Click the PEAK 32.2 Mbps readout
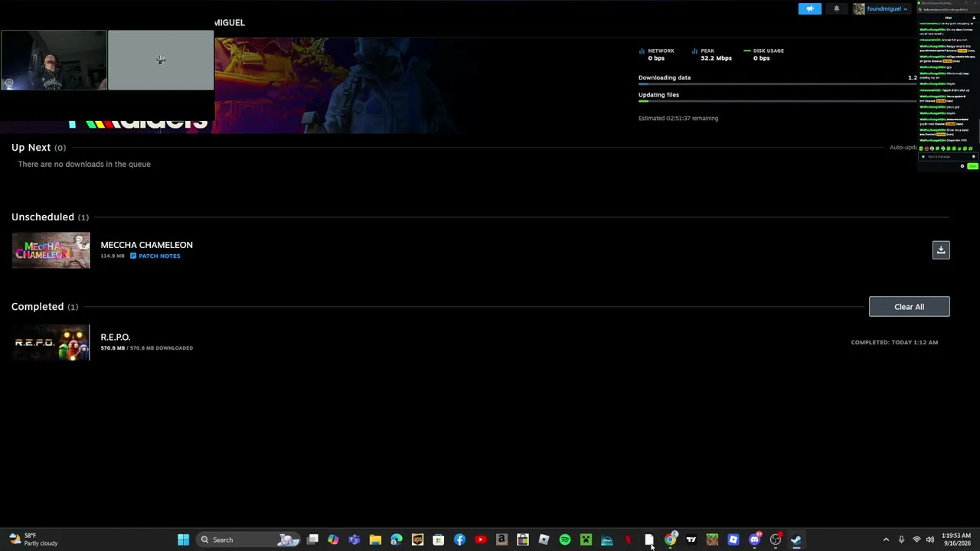The height and width of the screenshot is (551, 980). click(711, 54)
